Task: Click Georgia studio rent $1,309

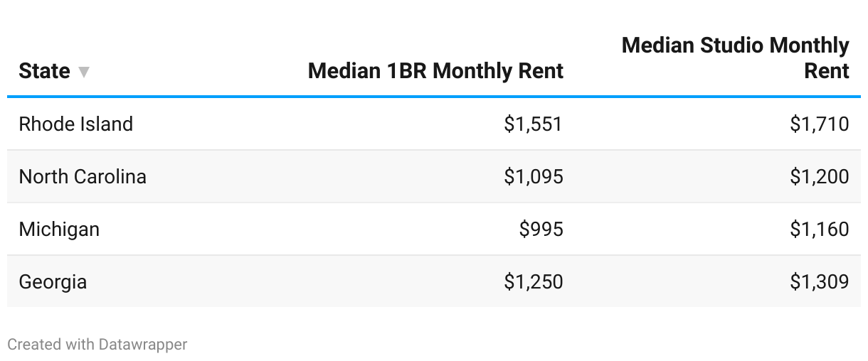Action: (820, 281)
